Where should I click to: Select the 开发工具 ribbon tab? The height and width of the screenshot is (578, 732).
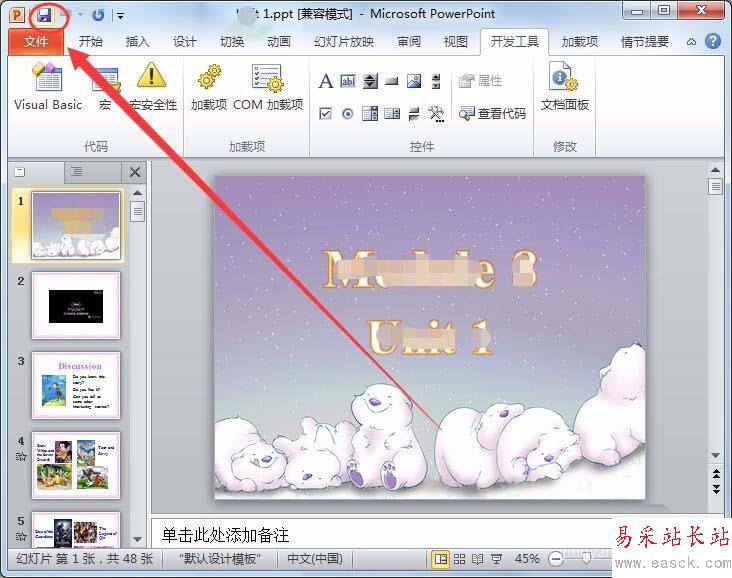click(514, 42)
